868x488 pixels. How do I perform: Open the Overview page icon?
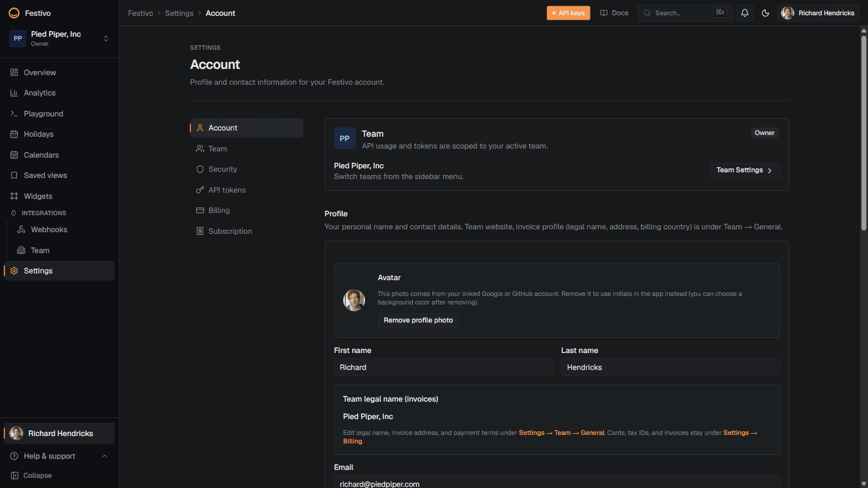pyautogui.click(x=14, y=72)
